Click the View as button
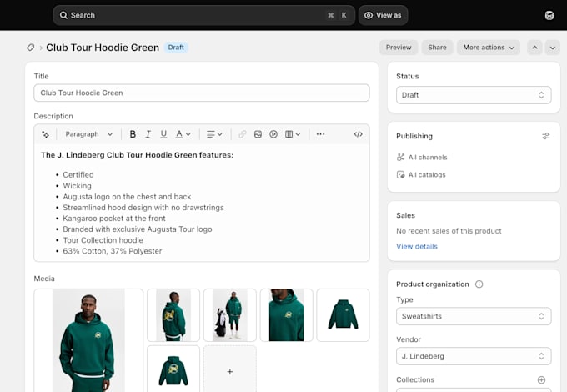The image size is (567, 392). click(383, 15)
